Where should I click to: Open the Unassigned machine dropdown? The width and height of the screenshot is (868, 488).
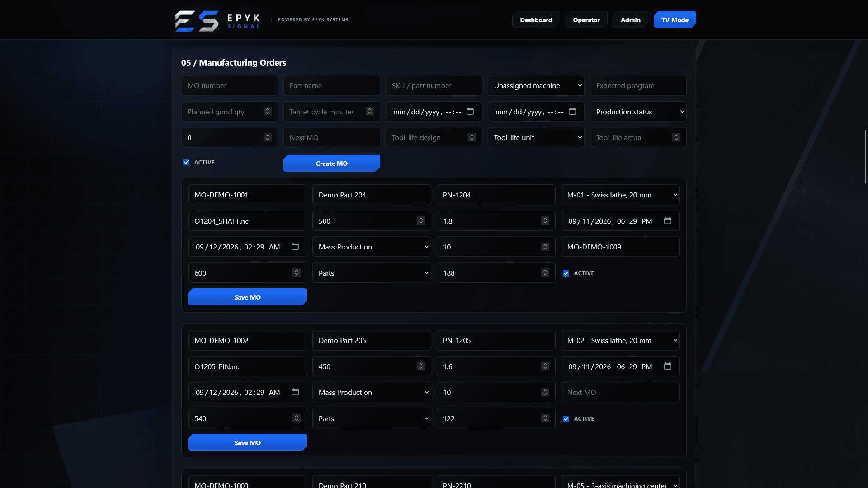pyautogui.click(x=536, y=85)
